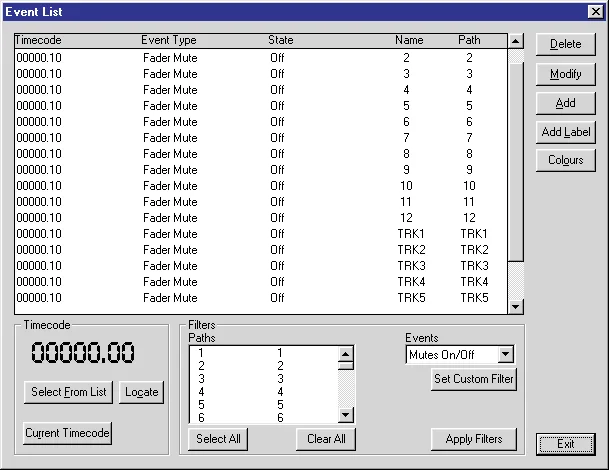Select path 6 in Filters Paths list
The height and width of the screenshot is (470, 609).
point(264,418)
